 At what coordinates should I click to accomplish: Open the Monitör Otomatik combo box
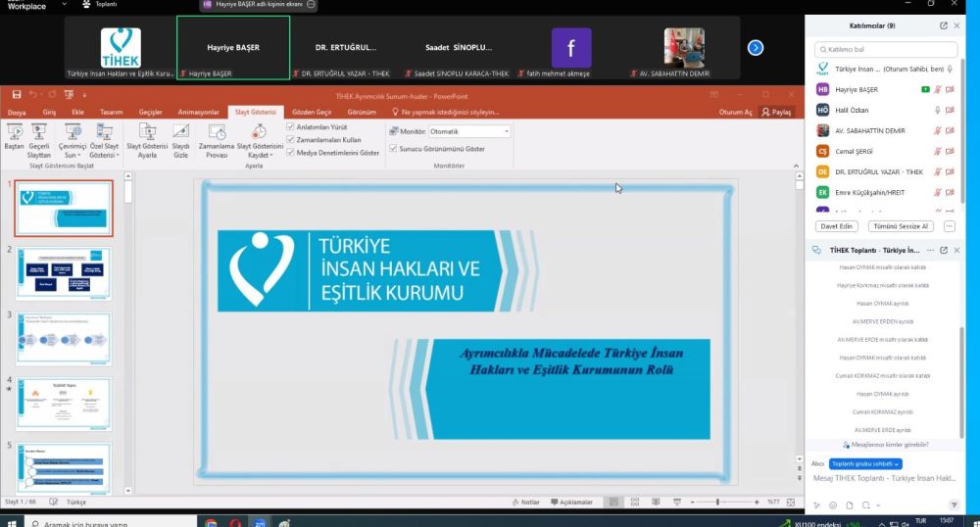[468, 131]
